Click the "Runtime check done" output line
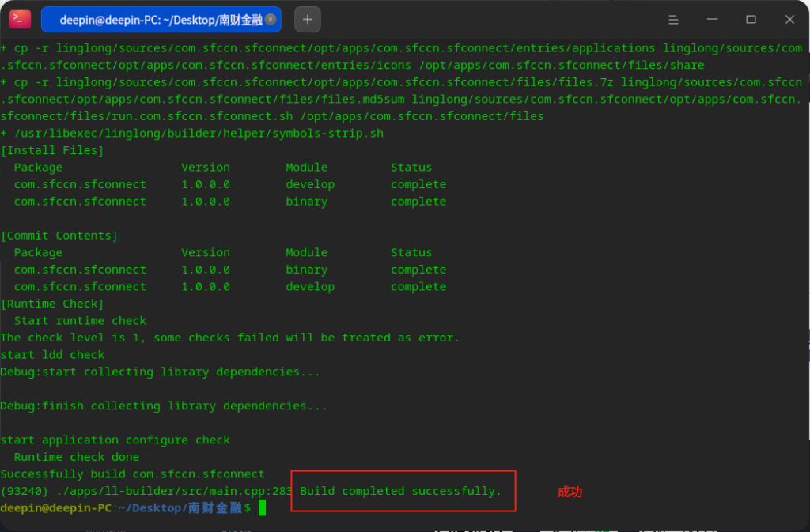This screenshot has height=532, width=810. tap(76, 457)
